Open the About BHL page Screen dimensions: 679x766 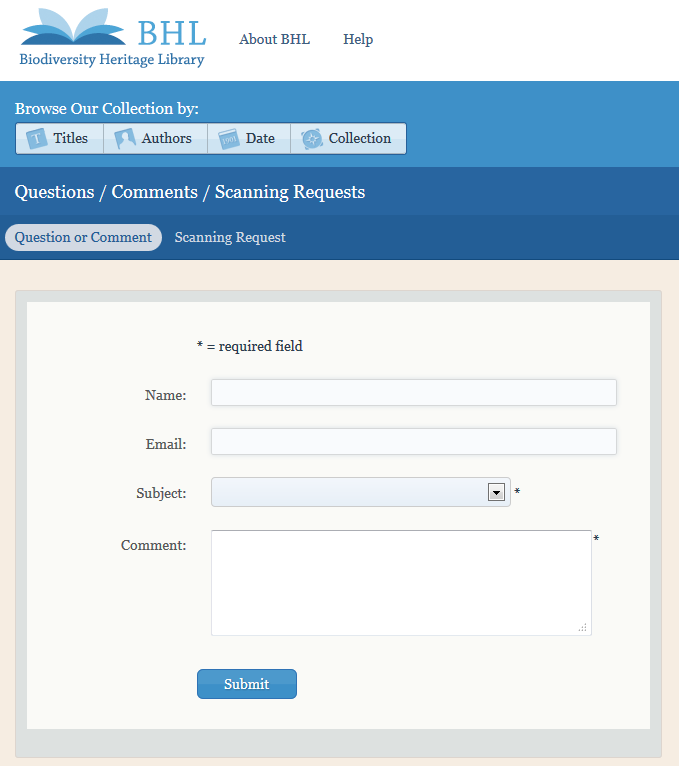tap(274, 40)
